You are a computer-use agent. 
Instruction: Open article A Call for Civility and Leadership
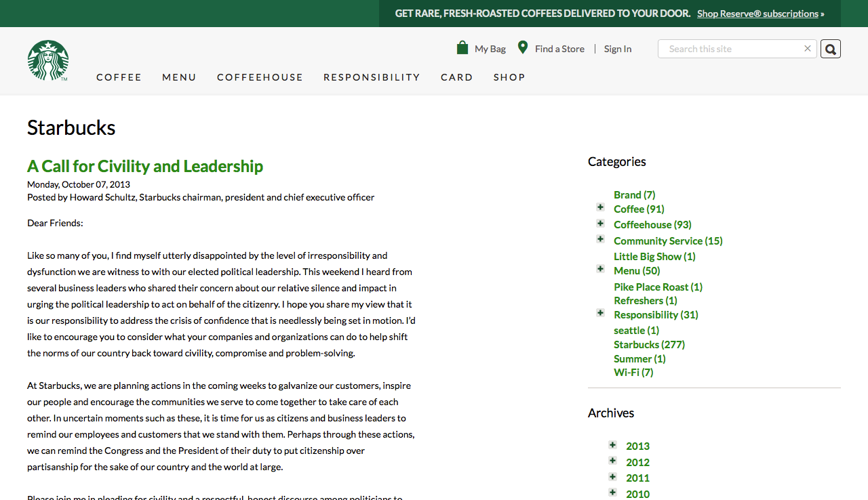point(145,166)
